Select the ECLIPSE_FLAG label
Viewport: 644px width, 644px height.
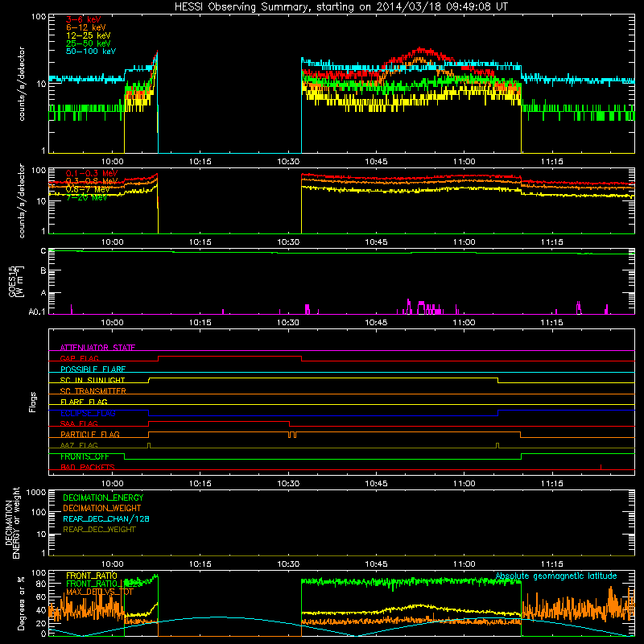(x=88, y=413)
